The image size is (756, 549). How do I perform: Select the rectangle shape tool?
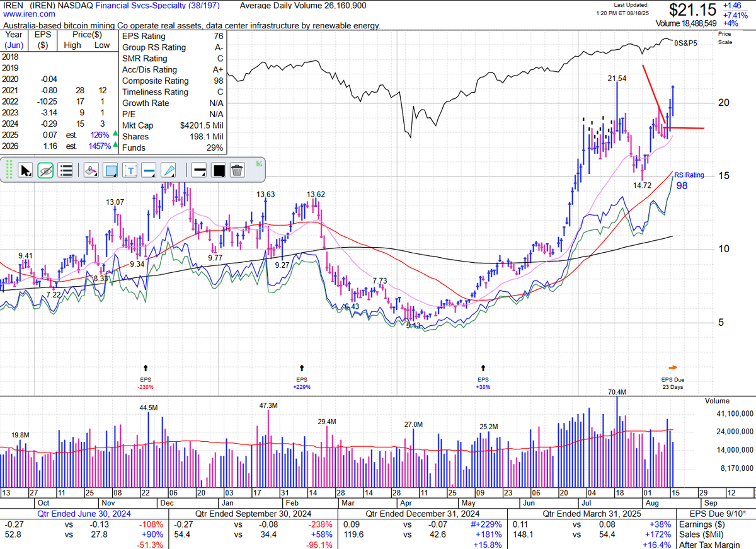[x=111, y=170]
